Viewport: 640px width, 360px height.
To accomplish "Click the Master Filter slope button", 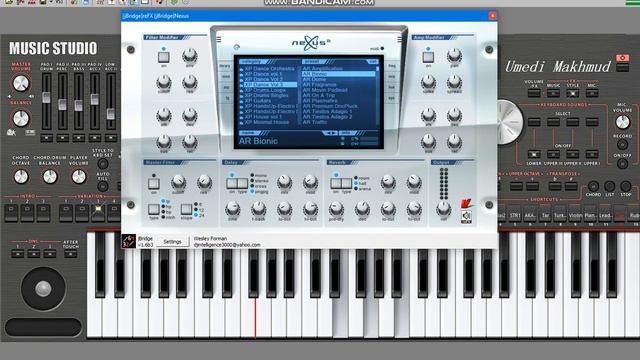I will pyautogui.click(x=186, y=209).
